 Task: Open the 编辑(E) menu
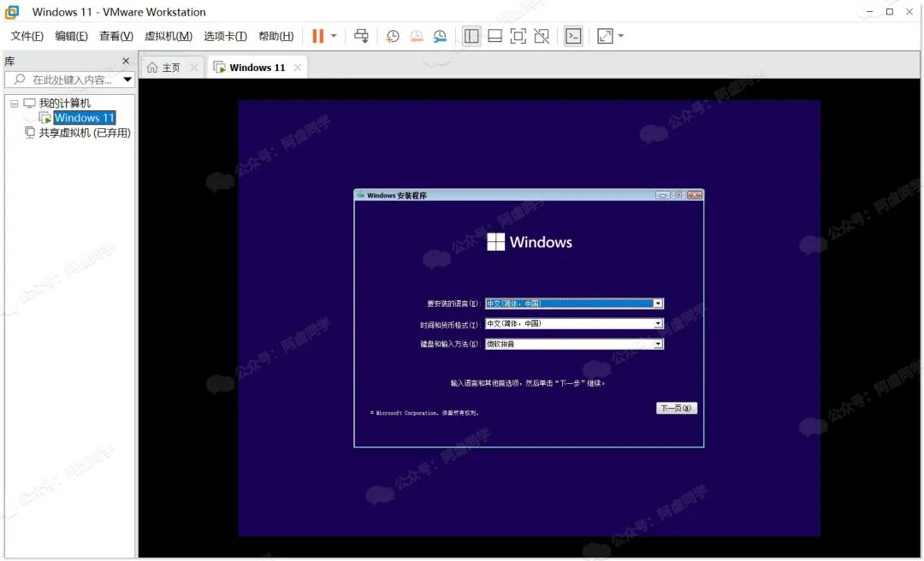[71, 36]
